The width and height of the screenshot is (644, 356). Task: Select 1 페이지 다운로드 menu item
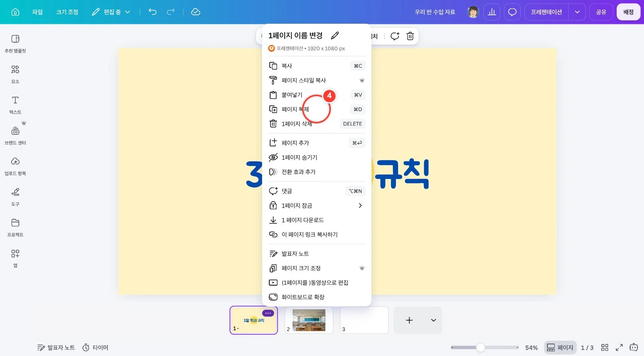click(317, 220)
